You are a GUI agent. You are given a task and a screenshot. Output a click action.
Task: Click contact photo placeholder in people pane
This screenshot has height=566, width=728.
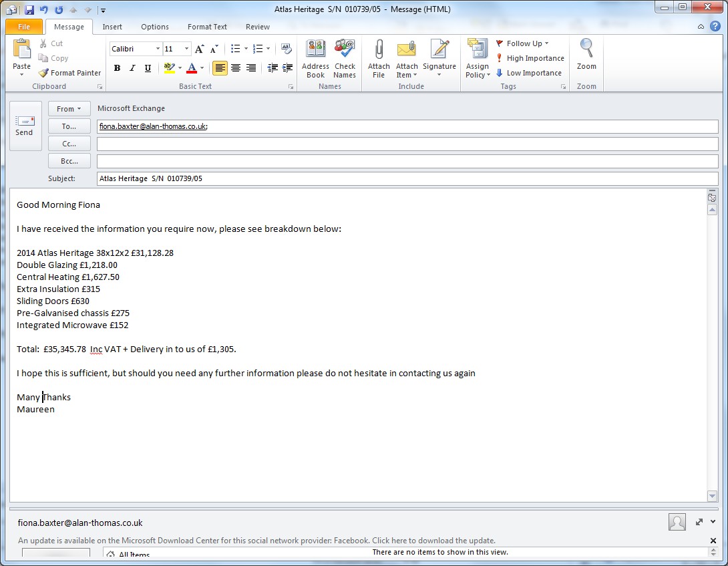(x=677, y=522)
